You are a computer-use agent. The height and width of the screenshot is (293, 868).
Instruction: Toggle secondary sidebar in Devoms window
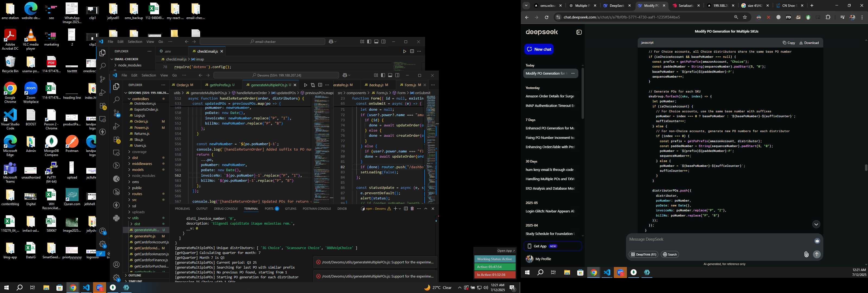tap(397, 75)
